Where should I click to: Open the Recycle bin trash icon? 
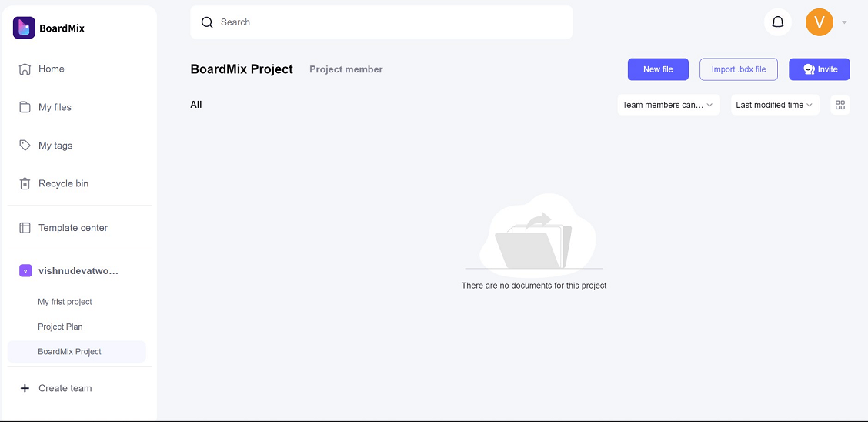pos(25,183)
